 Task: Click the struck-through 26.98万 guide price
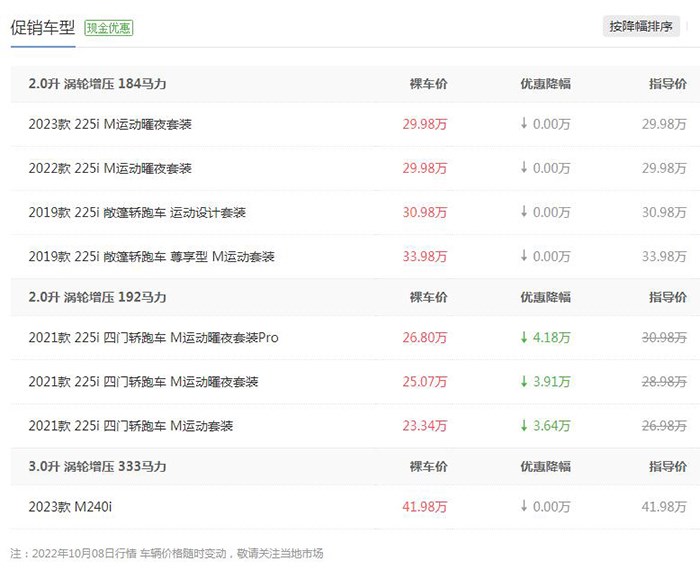pyautogui.click(x=664, y=426)
